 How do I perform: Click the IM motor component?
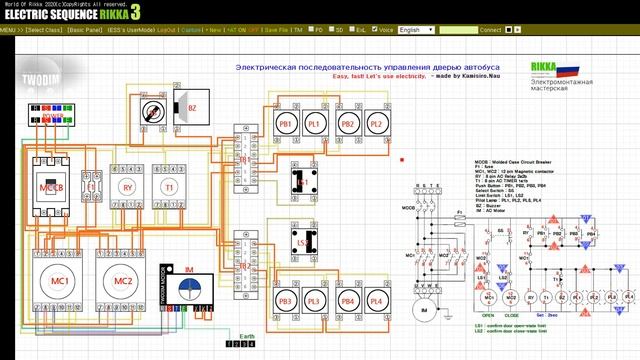(187, 288)
